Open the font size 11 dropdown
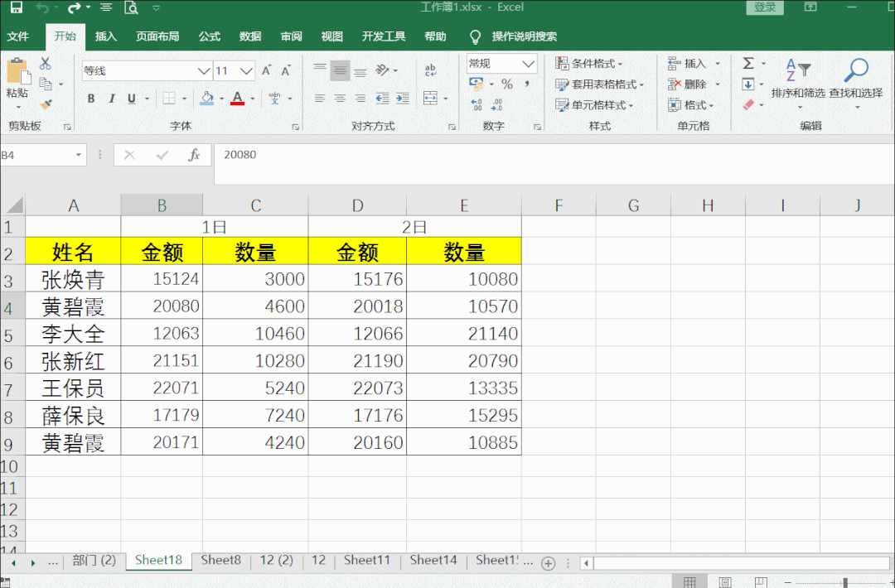Viewport: 895px width, 588px height. pos(247,70)
